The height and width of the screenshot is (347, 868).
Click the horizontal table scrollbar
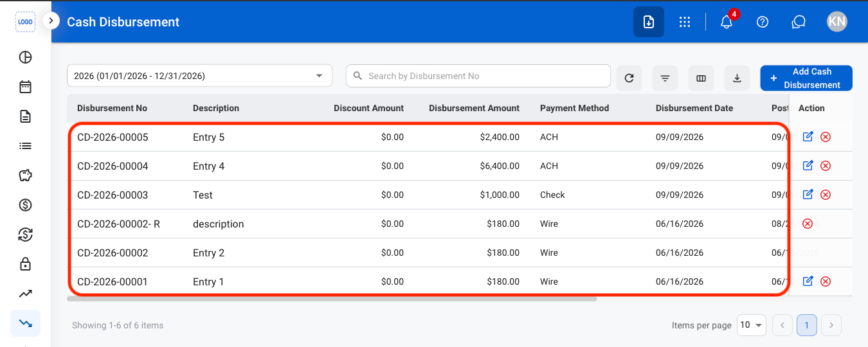coord(332,299)
